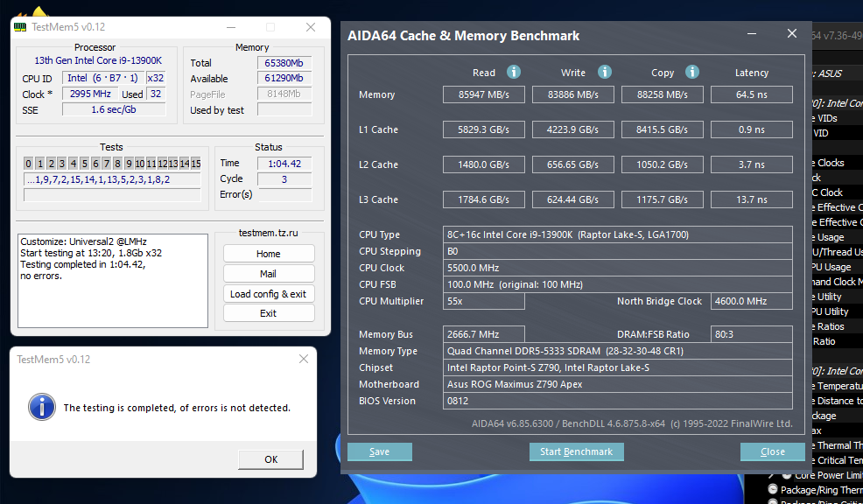
Task: Click the Exit button in TestMem5
Action: pos(269,313)
